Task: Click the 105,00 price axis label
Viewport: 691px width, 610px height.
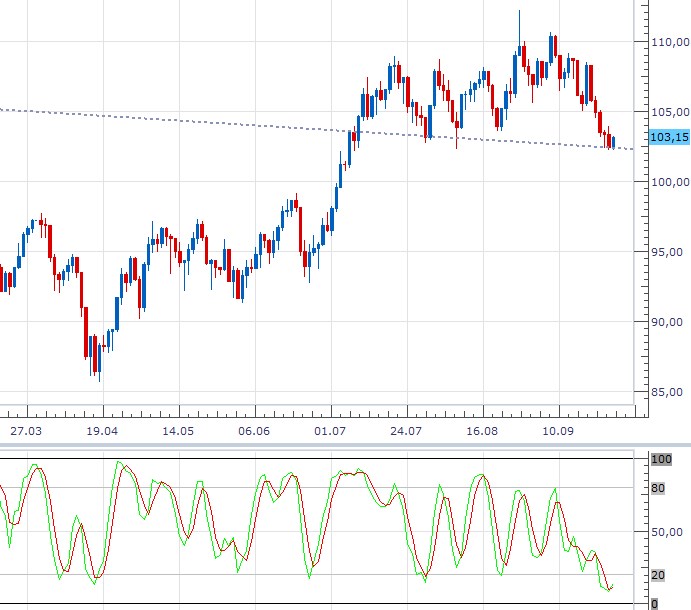Action: pos(668,112)
